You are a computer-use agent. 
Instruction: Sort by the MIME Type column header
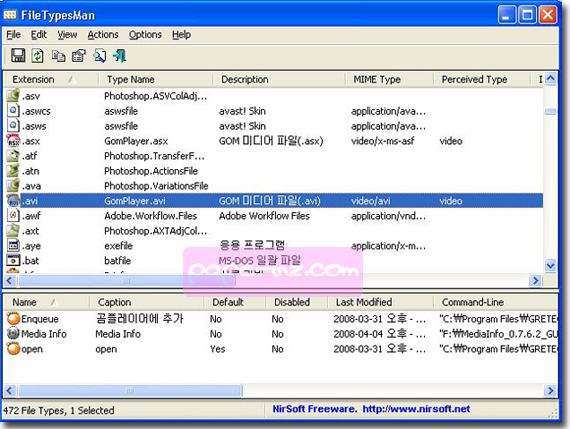click(389, 79)
